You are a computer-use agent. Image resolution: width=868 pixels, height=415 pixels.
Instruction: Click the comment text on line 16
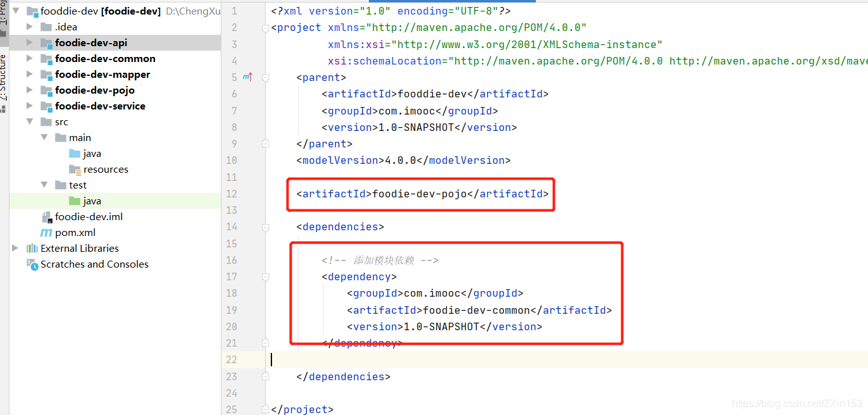pyautogui.click(x=380, y=260)
